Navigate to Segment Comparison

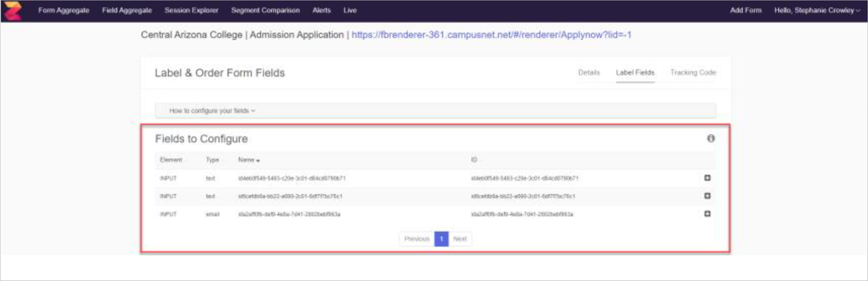[x=265, y=11]
